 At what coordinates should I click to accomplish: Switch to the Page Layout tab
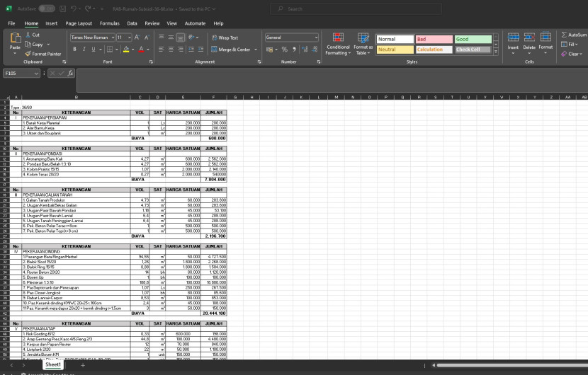tap(79, 23)
